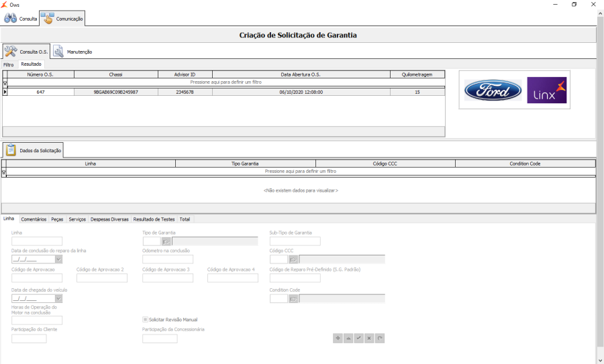
Task: Select date cell 06/10/2020 12:08:00
Action: (x=301, y=92)
